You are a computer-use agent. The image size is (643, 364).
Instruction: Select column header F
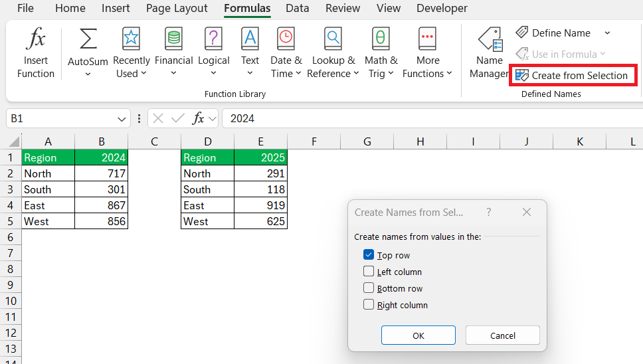coord(314,142)
